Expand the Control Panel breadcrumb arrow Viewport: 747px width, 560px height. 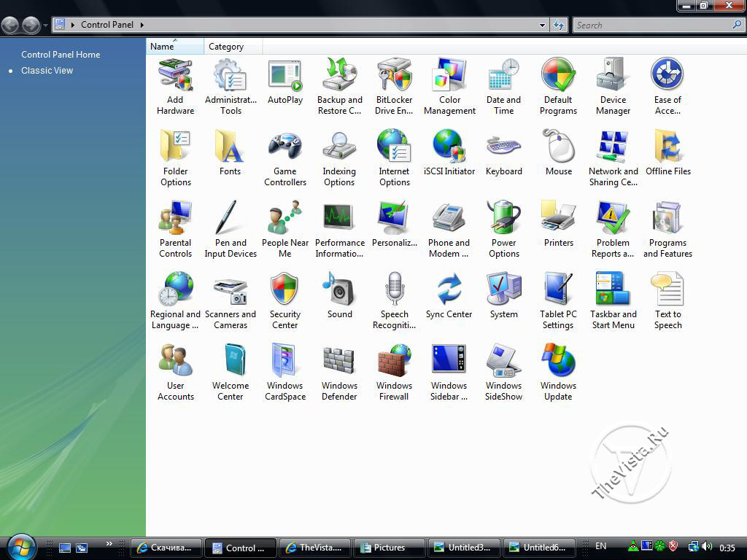[x=142, y=25]
